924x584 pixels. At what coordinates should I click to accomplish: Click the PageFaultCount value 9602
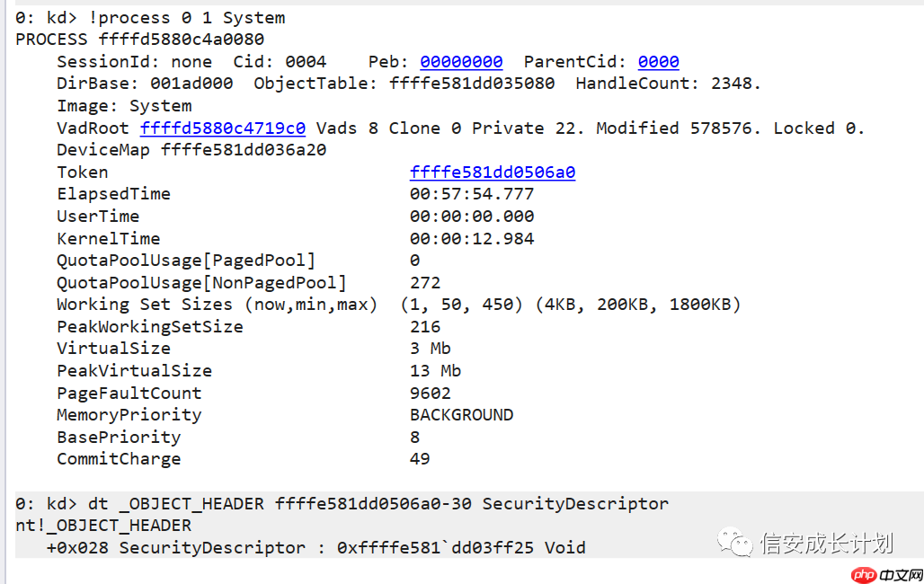point(431,394)
